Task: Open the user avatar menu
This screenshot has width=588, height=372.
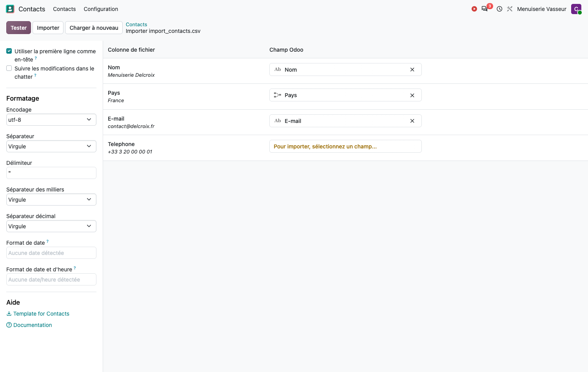Action: click(576, 9)
